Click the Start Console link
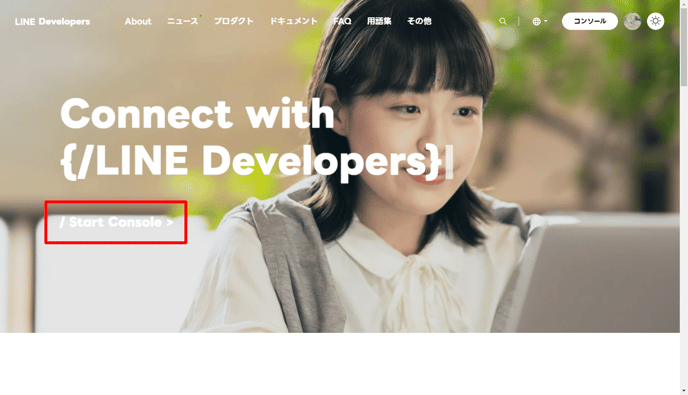688x395 pixels. pyautogui.click(x=116, y=222)
